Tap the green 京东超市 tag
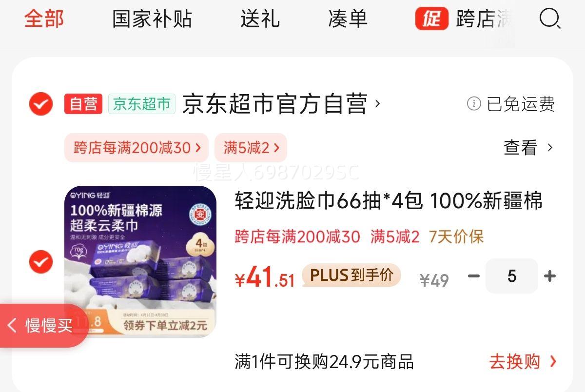The width and height of the screenshot is (585, 392). [x=141, y=104]
